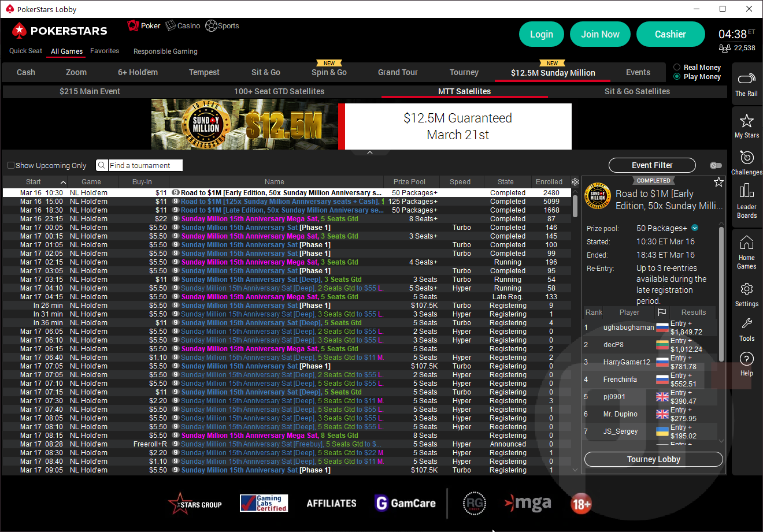Image resolution: width=763 pixels, height=532 pixels.
Task: Select Real Money radio button
Action: 677,68
